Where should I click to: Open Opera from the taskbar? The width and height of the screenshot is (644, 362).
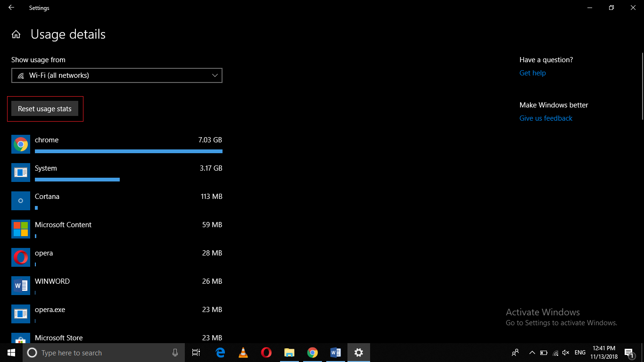point(266,353)
